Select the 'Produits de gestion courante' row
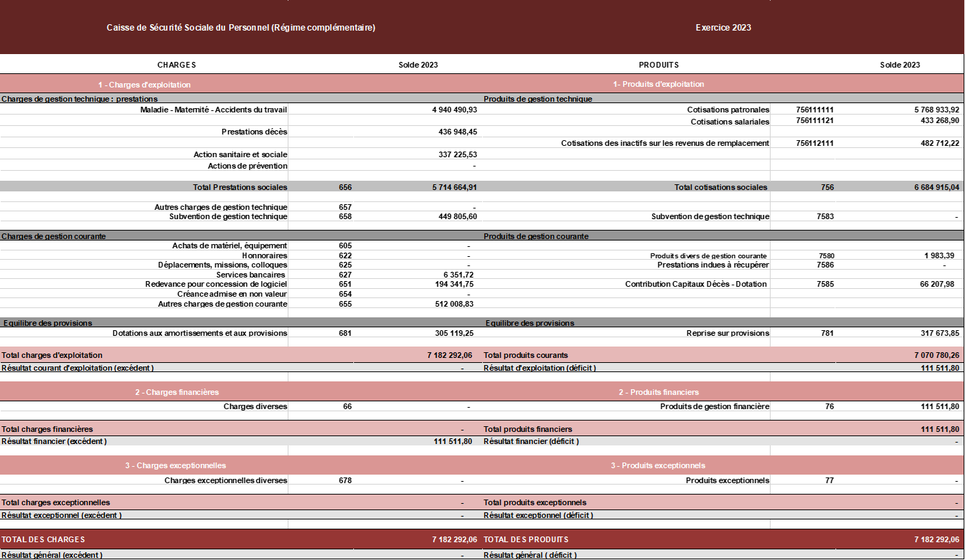The width and height of the screenshot is (965, 560). 536,236
